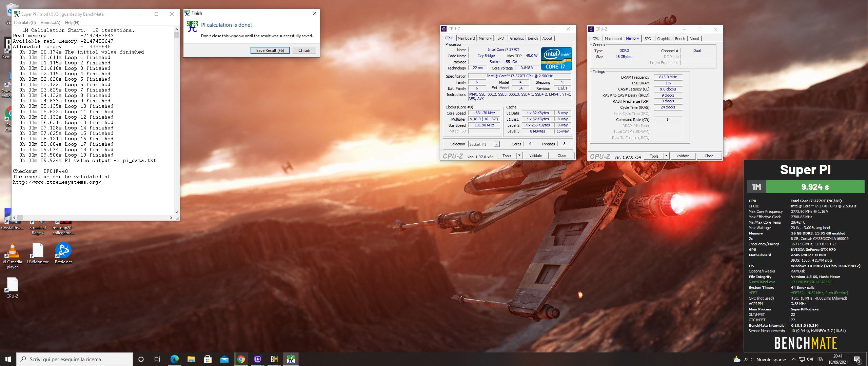The width and height of the screenshot is (868, 366).
Task: Open Bench tab in CPU-Z CPU window
Action: click(533, 38)
